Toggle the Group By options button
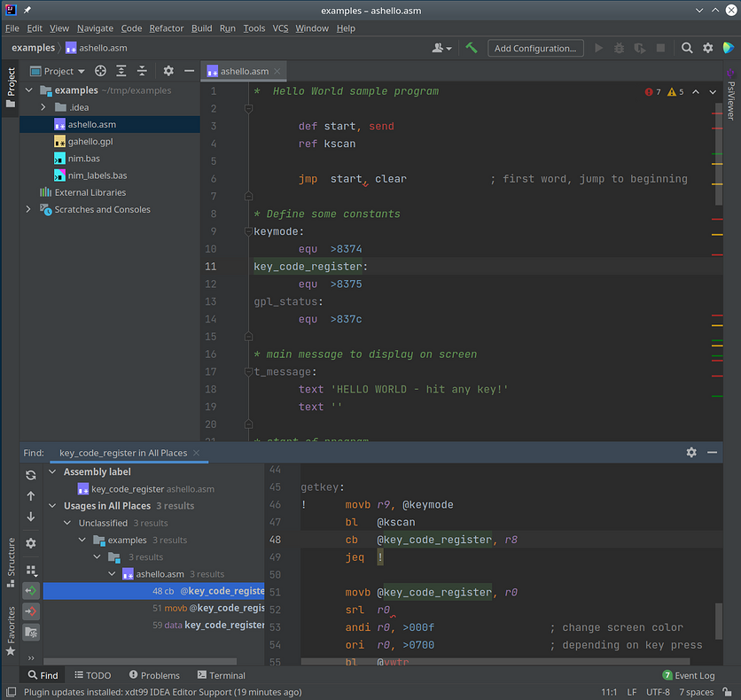This screenshot has width=741, height=700. tap(31, 571)
